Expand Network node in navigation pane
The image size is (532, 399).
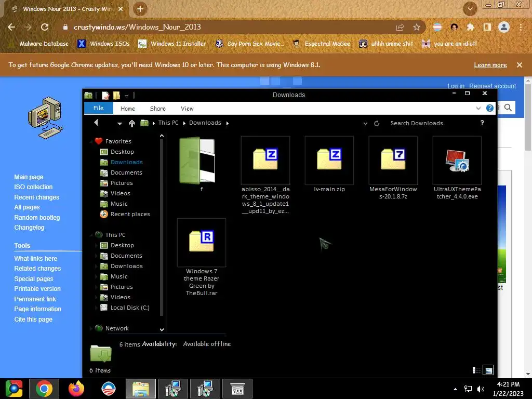(91, 328)
